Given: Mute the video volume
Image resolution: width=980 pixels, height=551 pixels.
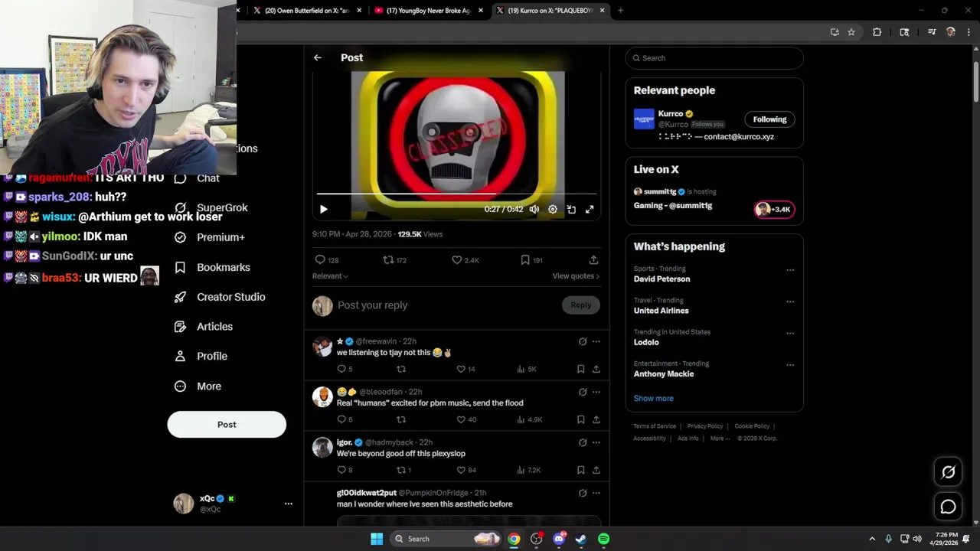Looking at the screenshot, I should coord(534,209).
